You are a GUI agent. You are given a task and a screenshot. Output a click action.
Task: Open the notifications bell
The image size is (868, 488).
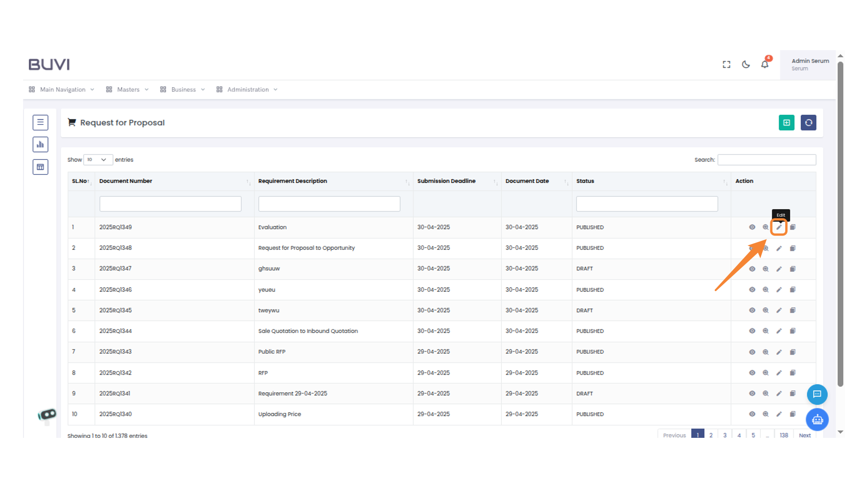(764, 64)
